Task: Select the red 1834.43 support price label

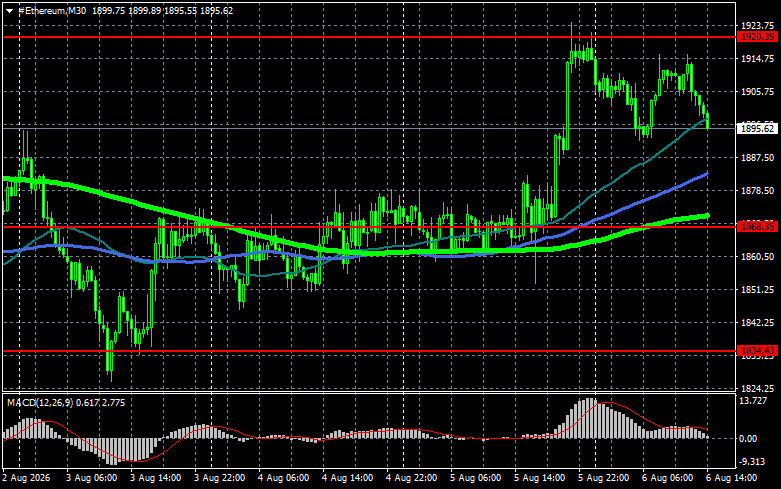Action: [757, 351]
